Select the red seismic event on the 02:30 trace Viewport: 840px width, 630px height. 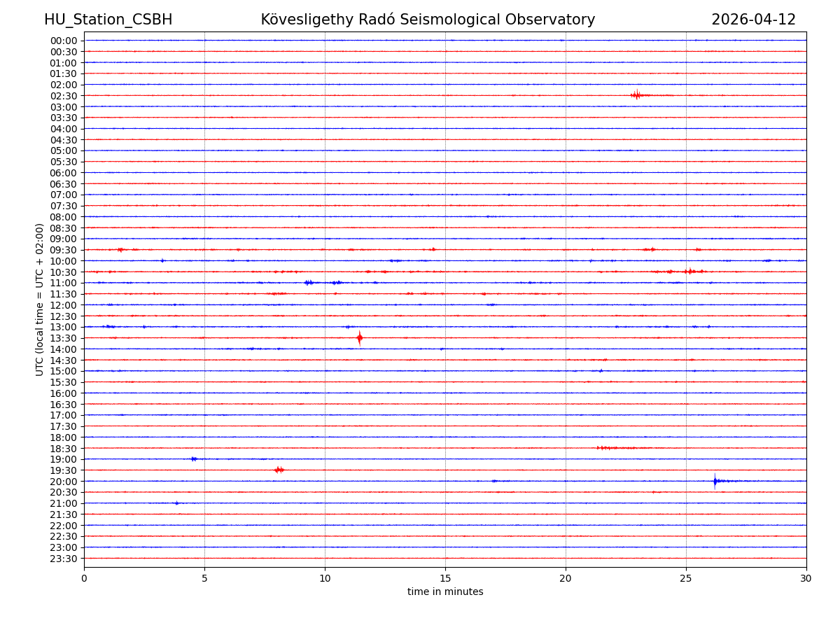click(636, 95)
